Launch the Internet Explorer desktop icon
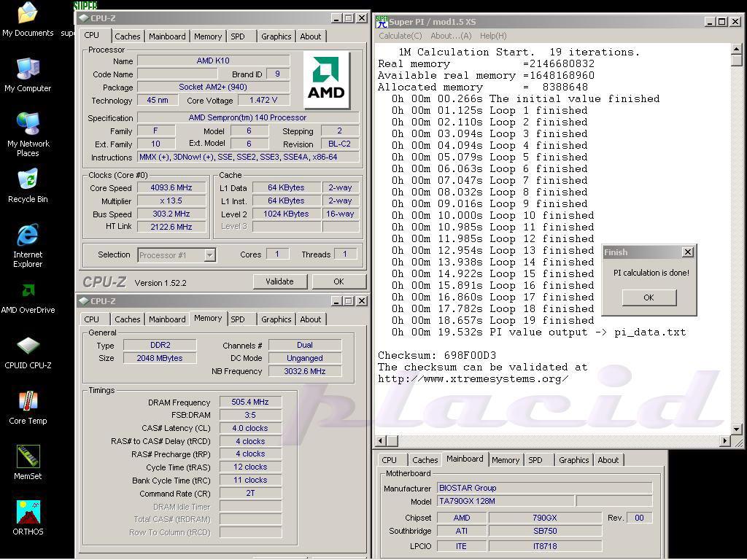 pyautogui.click(x=28, y=245)
